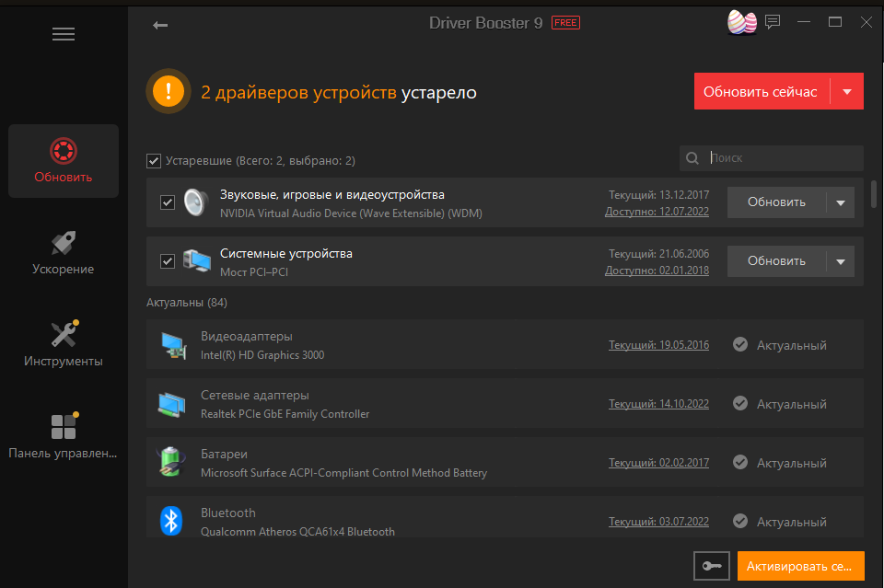Switch to the Обновить sidebar tab
The height and width of the screenshot is (588, 884).
(64, 161)
